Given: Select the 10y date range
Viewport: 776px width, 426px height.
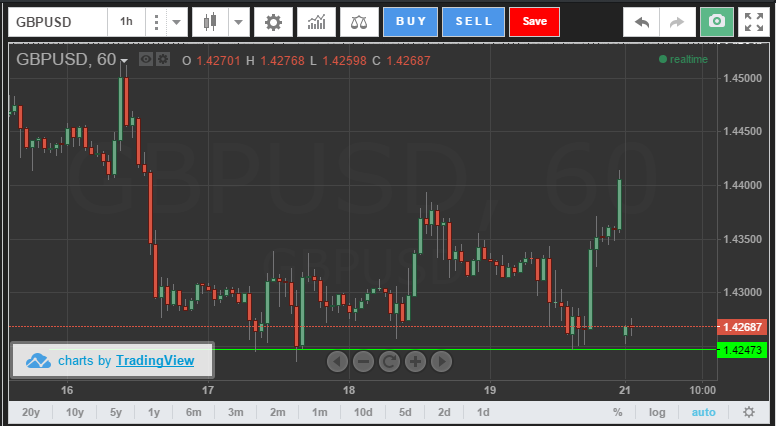Looking at the screenshot, I should pos(75,412).
